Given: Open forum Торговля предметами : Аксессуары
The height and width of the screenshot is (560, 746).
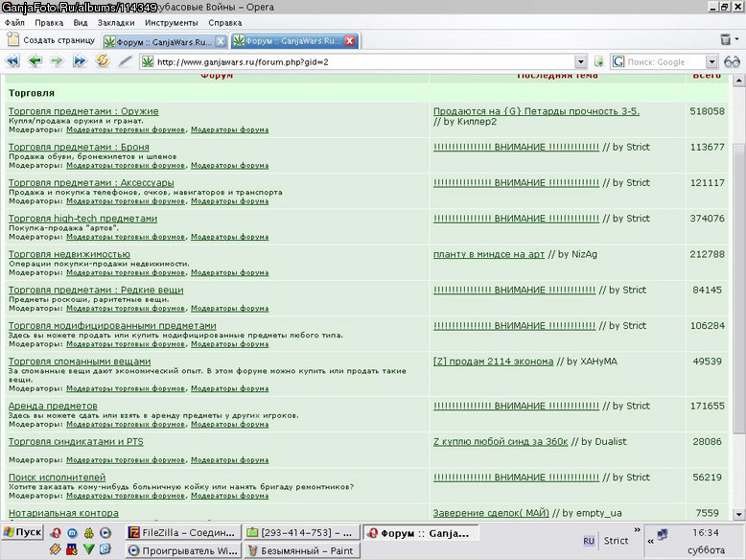Looking at the screenshot, I should (x=91, y=183).
